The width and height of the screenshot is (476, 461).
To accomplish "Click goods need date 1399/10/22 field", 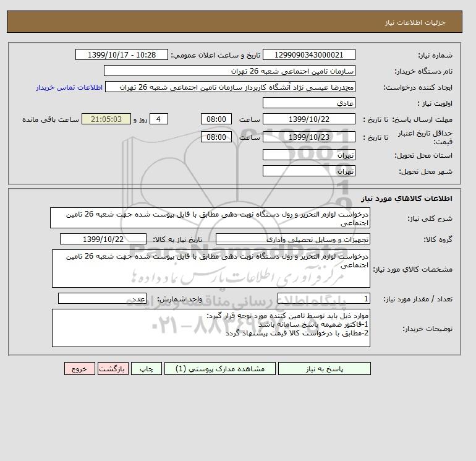I will [103, 239].
